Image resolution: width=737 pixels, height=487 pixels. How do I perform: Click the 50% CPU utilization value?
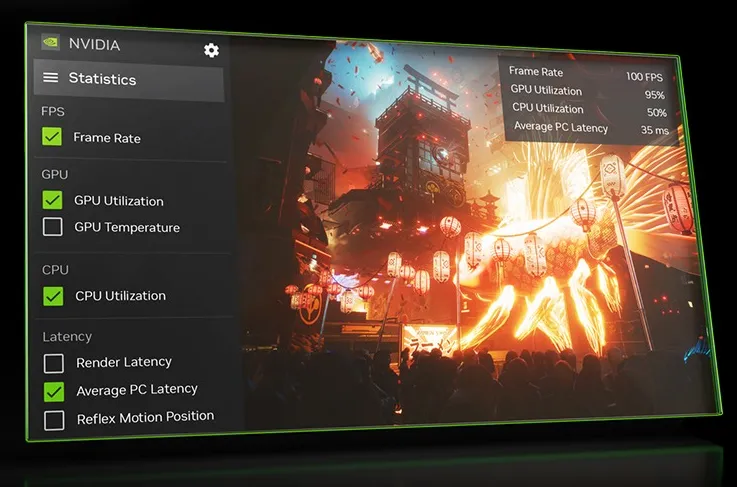(x=657, y=113)
